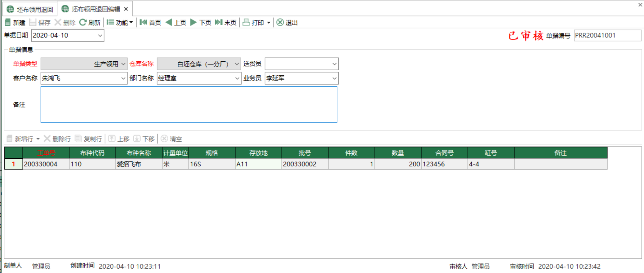Click the 刷新 refresh icon
This screenshot has height=273, width=644.
point(83,22)
